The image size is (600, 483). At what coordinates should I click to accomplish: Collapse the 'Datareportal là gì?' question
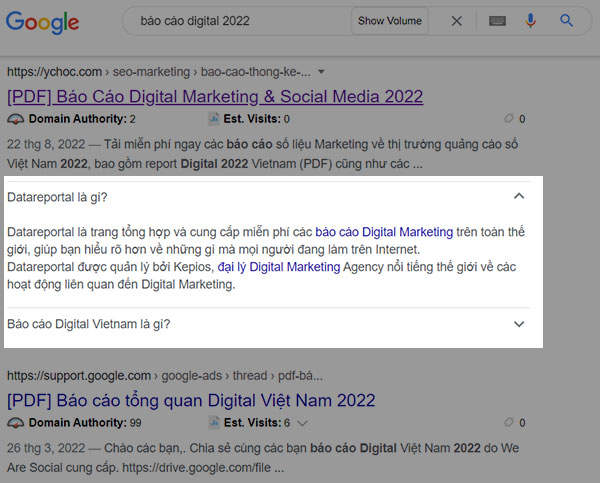(519, 196)
